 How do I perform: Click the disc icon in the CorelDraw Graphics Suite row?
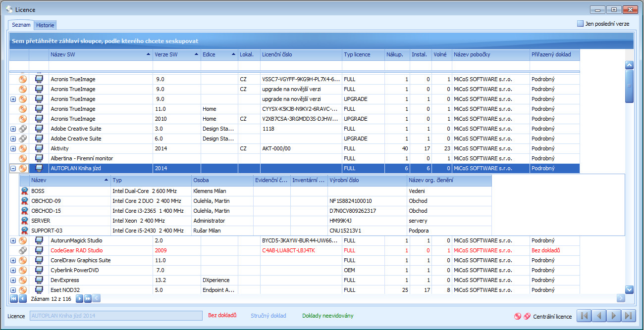tap(23, 260)
